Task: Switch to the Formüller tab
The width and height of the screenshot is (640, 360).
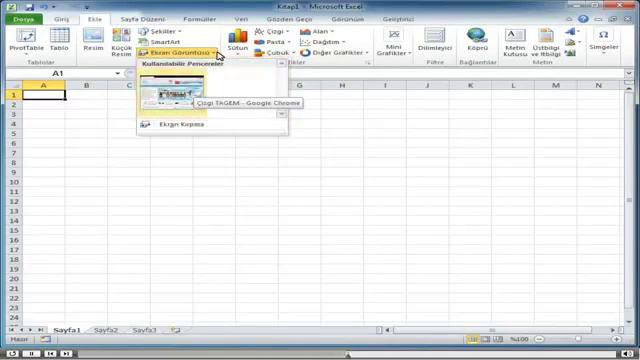Action: (x=200, y=19)
